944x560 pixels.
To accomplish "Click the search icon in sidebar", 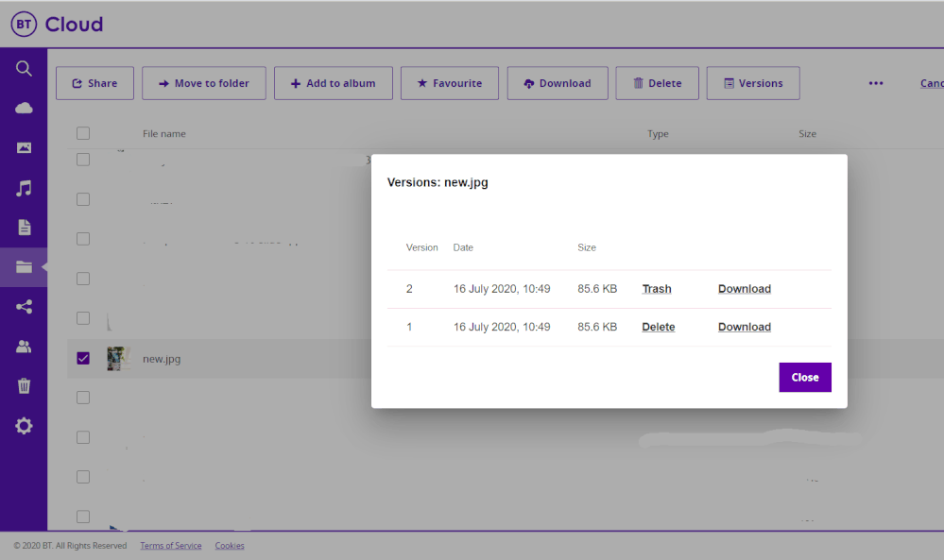I will [x=24, y=68].
